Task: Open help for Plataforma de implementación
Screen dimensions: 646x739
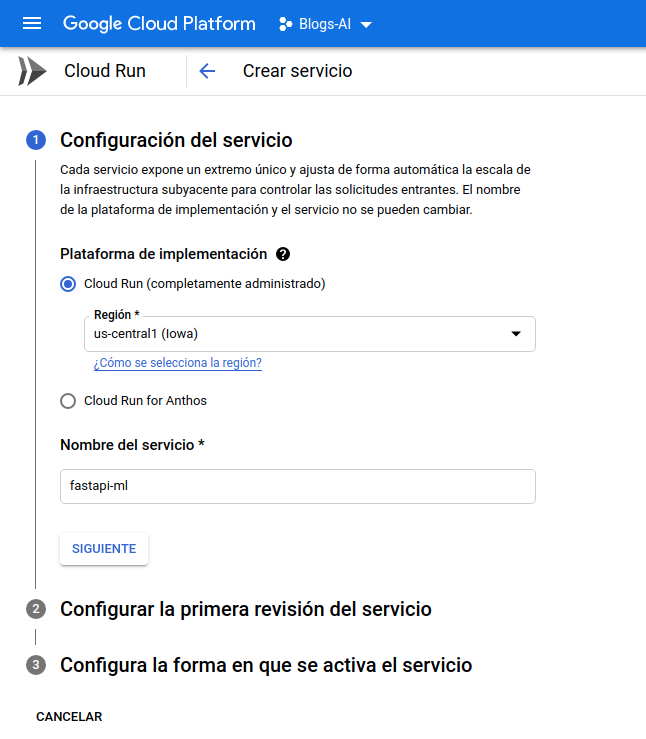Action: click(283, 254)
